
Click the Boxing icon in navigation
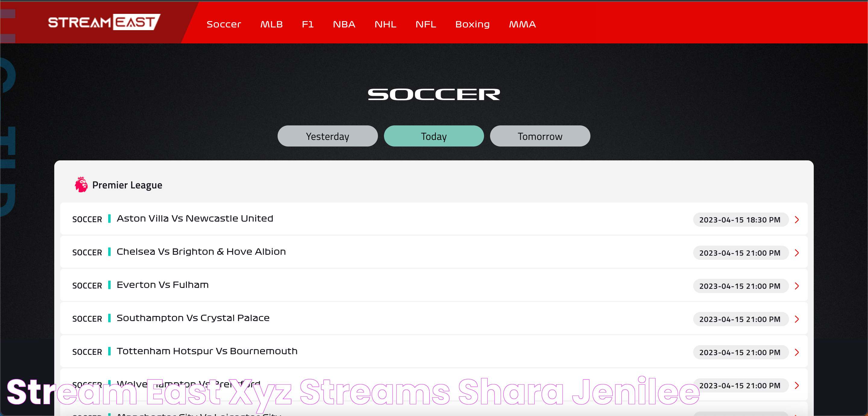pyautogui.click(x=473, y=24)
